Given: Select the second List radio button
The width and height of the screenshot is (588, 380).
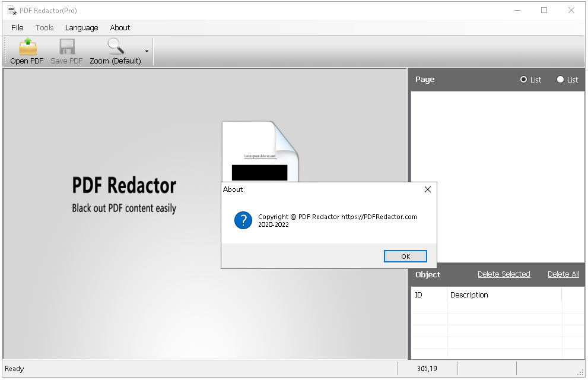Looking at the screenshot, I should [x=560, y=80].
